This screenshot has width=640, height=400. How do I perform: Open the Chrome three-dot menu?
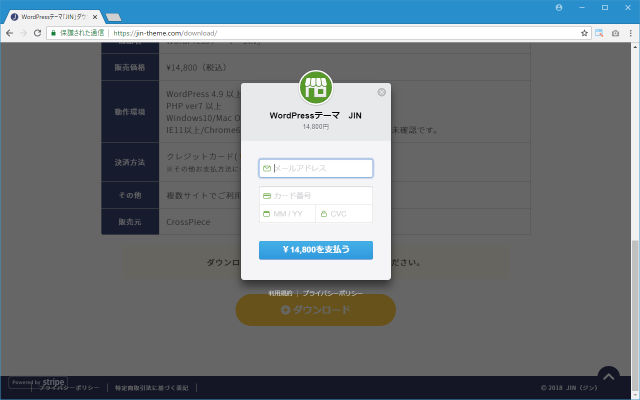[x=631, y=33]
